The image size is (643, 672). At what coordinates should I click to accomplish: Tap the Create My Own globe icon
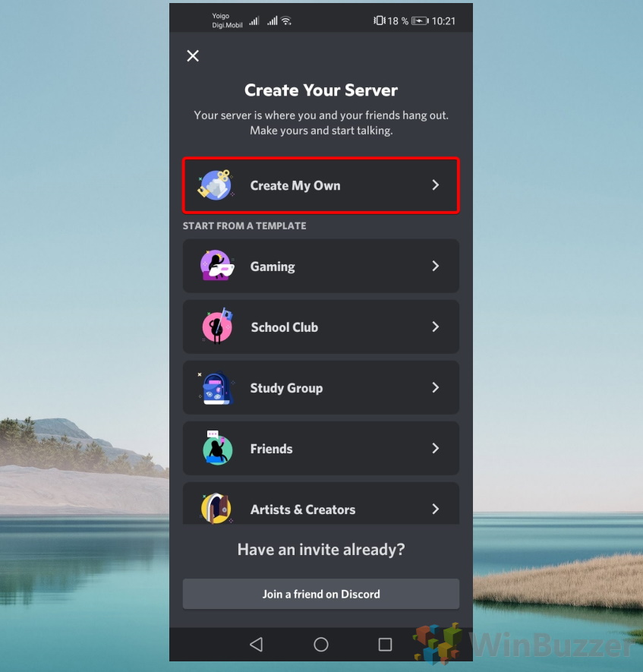coord(216,185)
